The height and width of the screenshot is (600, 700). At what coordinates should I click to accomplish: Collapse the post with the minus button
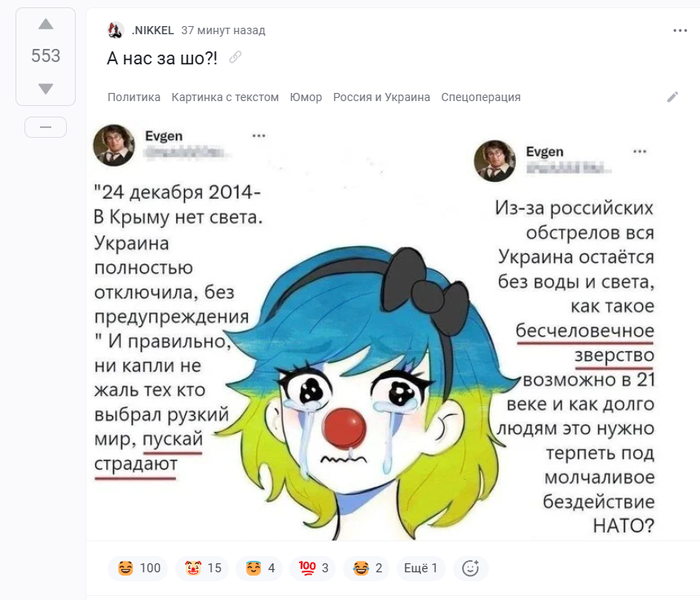(x=46, y=127)
